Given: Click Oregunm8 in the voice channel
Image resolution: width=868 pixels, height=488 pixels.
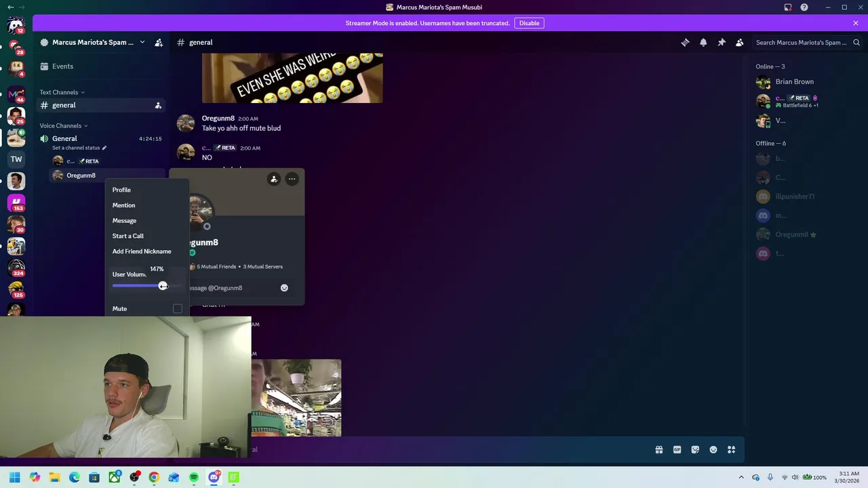Looking at the screenshot, I should click(x=107, y=176).
